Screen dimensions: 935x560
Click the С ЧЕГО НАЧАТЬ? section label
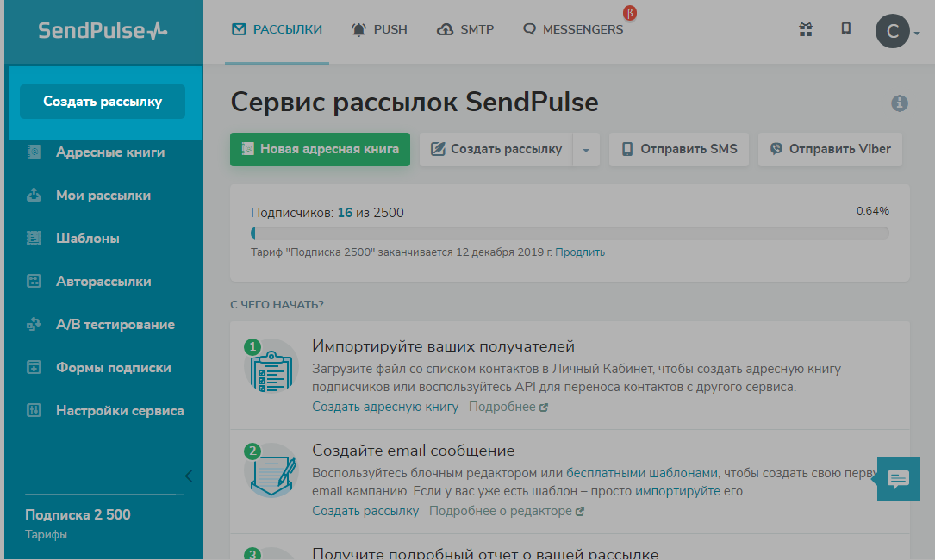tap(277, 305)
